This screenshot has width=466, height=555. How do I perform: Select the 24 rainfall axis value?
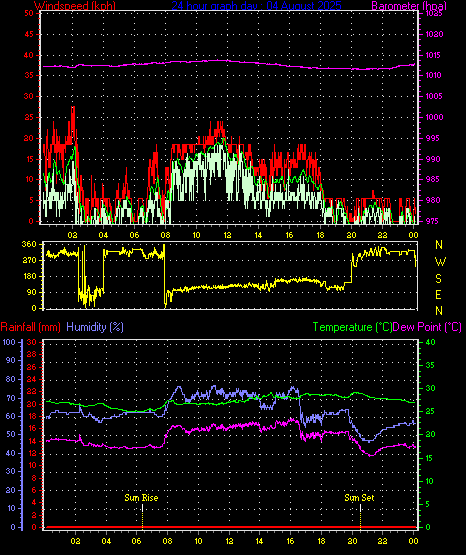point(32,379)
